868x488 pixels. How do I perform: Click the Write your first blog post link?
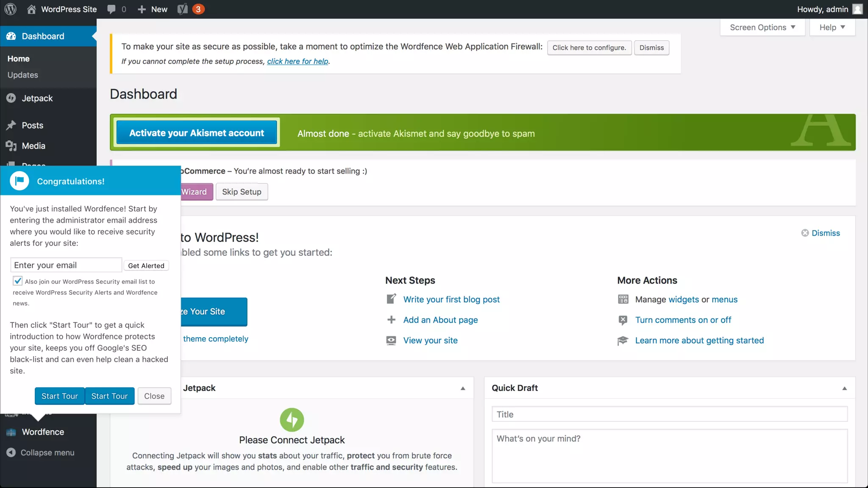click(451, 299)
